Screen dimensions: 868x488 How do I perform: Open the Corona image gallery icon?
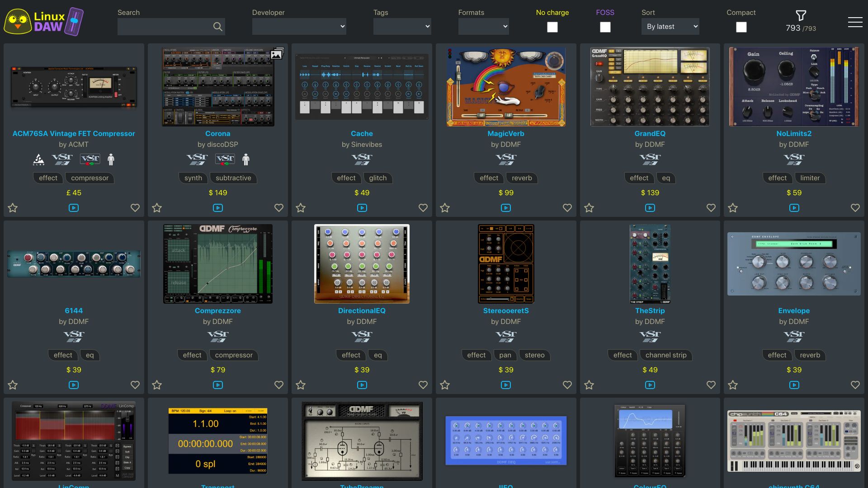click(x=277, y=54)
